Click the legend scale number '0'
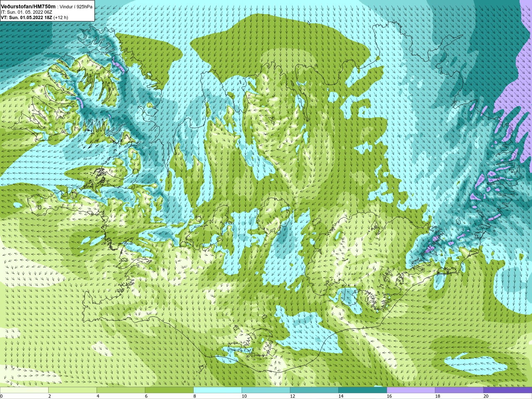This screenshot has width=532, height=399. [1, 396]
